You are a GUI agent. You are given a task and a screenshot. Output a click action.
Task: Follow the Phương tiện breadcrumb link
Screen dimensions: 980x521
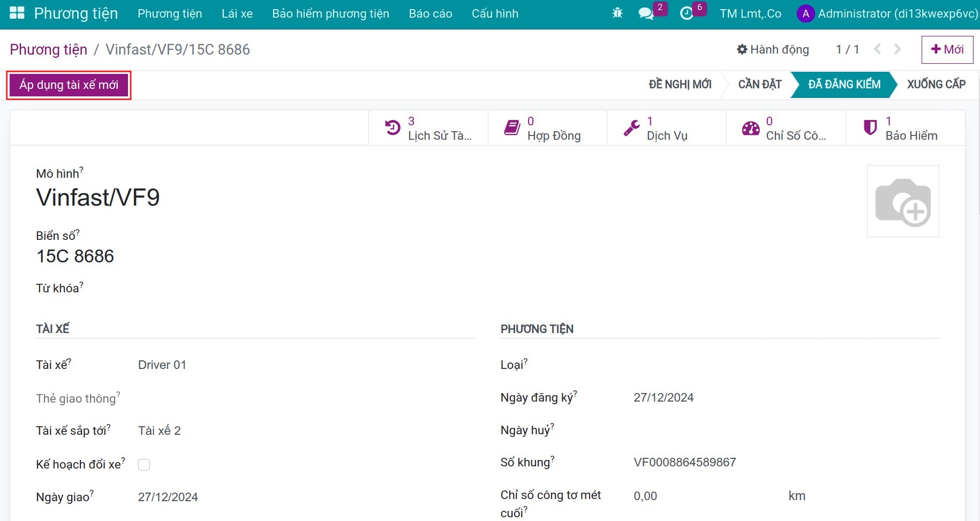point(48,50)
